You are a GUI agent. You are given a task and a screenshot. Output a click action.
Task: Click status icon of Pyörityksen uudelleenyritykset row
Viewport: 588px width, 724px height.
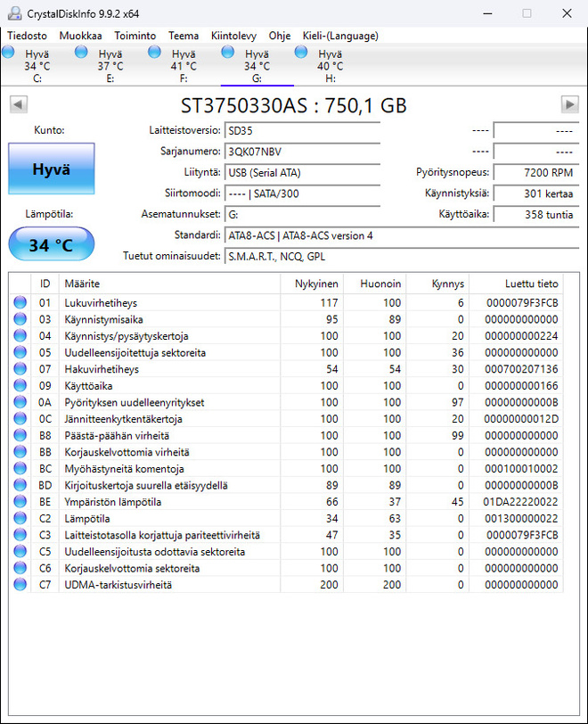click(20, 402)
